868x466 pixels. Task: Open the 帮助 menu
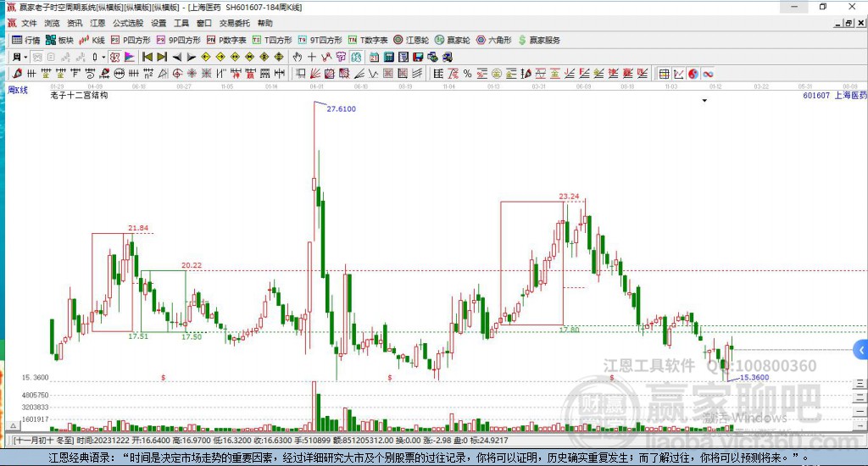point(265,23)
